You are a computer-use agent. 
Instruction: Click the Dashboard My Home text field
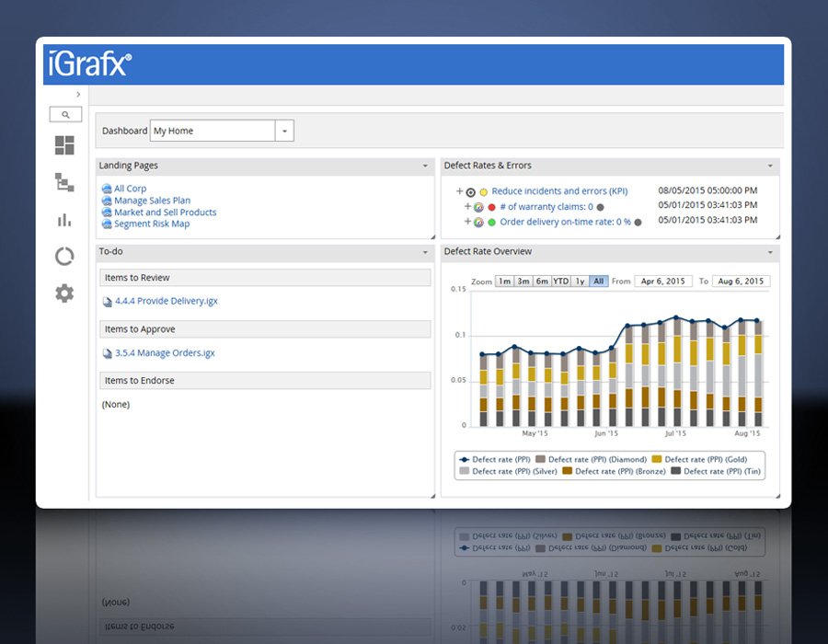(x=213, y=131)
